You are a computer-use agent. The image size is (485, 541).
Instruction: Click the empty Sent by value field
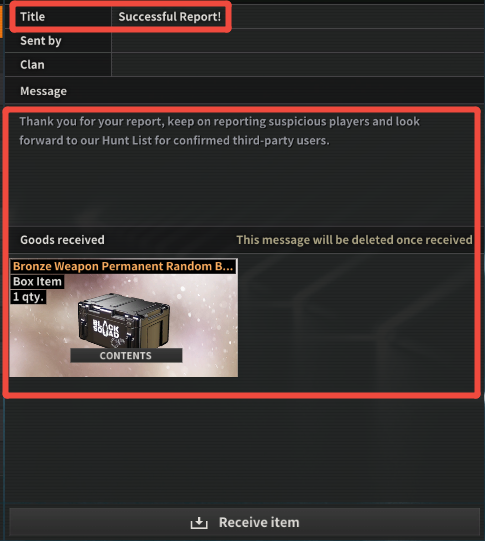298,41
